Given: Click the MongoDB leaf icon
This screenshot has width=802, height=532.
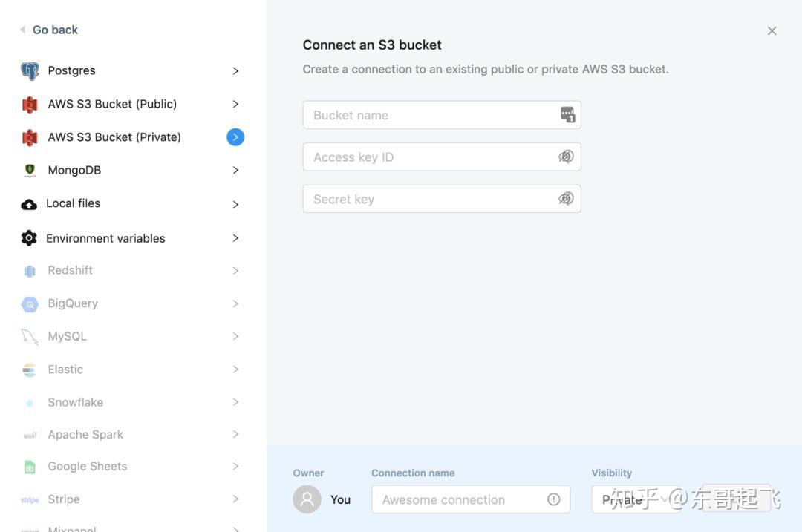Looking at the screenshot, I should point(30,170).
